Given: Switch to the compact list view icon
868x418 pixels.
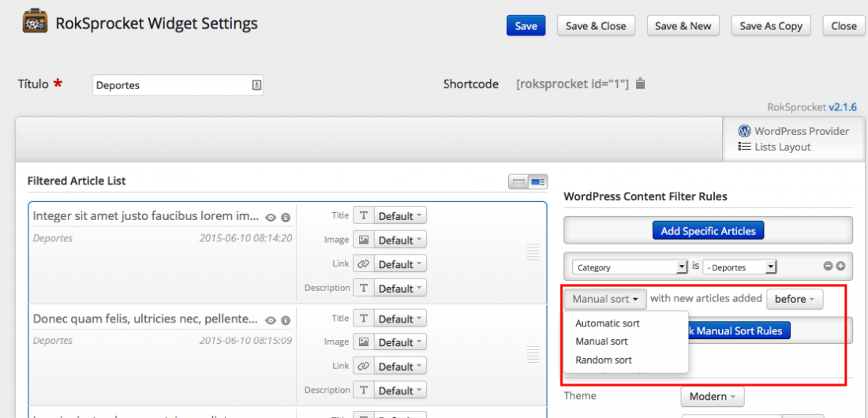Looking at the screenshot, I should pos(518,181).
